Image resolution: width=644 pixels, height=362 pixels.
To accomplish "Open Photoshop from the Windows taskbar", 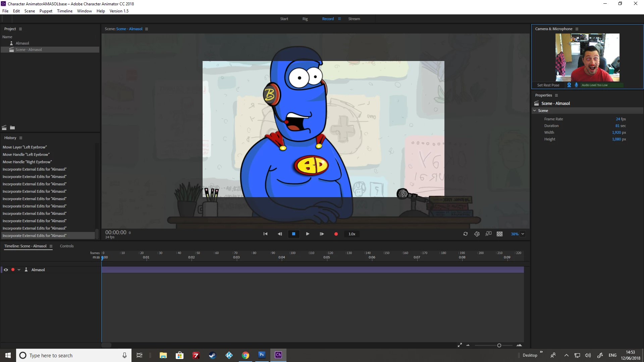I will 262,355.
